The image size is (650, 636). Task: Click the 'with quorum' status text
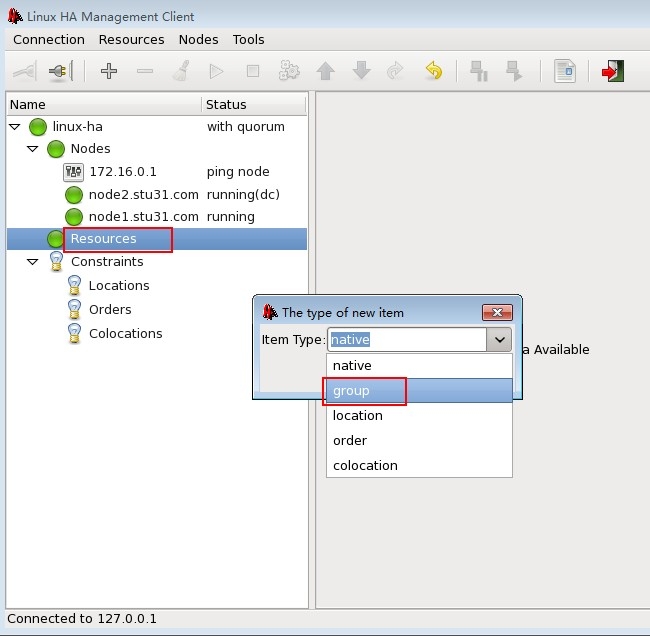pyautogui.click(x=246, y=126)
